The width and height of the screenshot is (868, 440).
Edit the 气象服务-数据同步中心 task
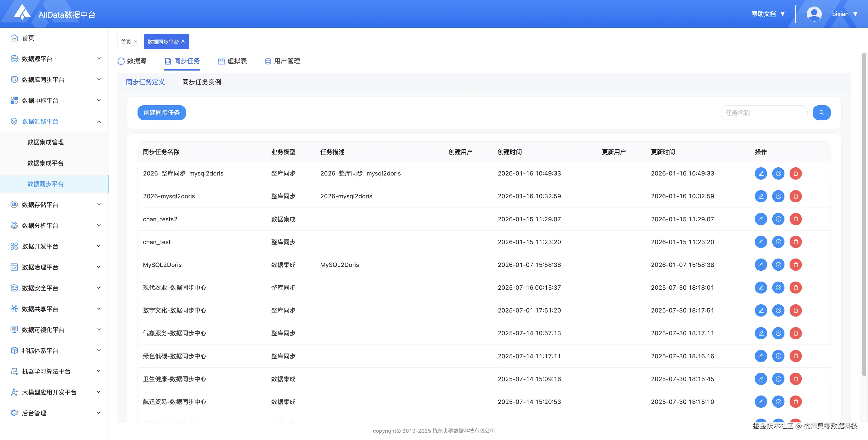(x=761, y=333)
